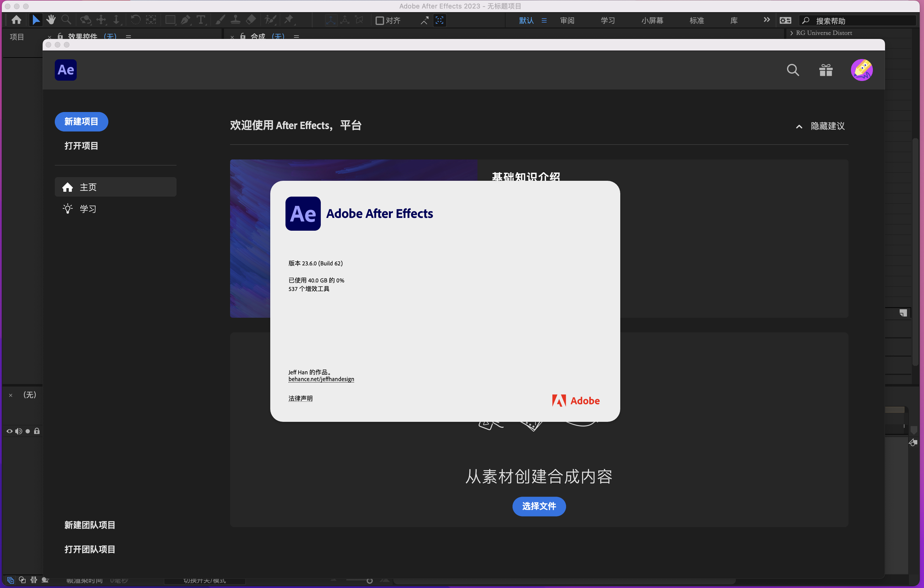
Task: Open the gift what's new icon
Action: point(826,70)
